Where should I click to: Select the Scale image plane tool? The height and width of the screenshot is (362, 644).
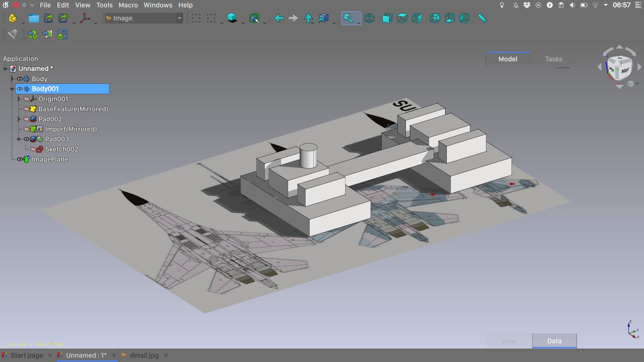click(x=62, y=34)
